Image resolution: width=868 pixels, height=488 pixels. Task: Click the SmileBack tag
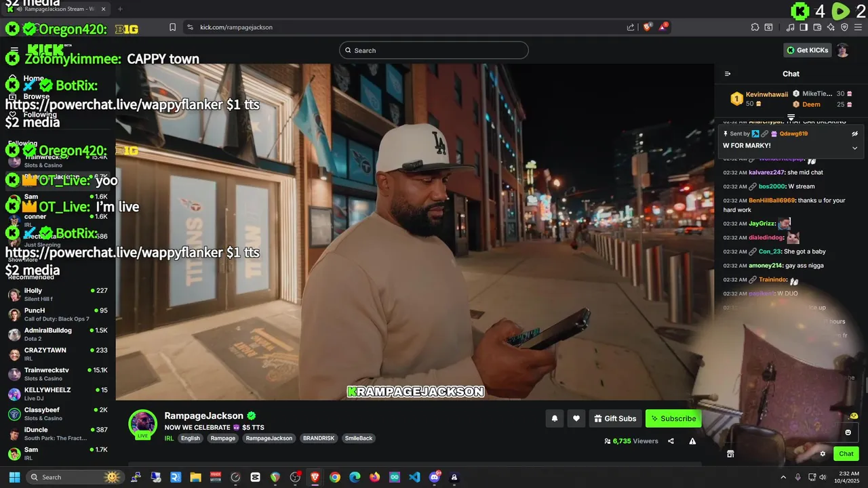pos(359,439)
